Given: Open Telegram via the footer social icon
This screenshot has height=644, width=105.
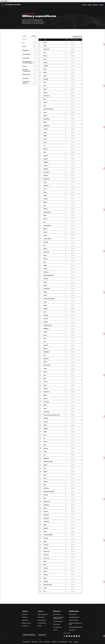Looking at the screenshot, I should (79, 636).
